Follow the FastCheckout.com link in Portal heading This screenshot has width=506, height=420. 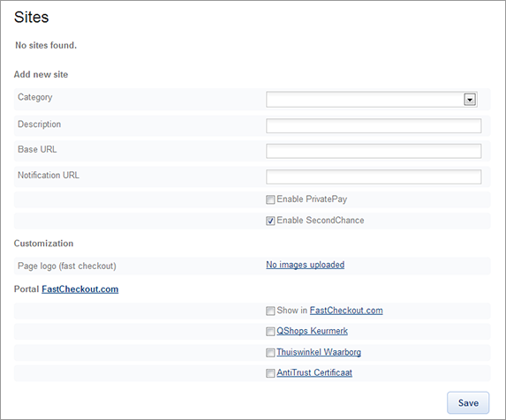coord(80,289)
